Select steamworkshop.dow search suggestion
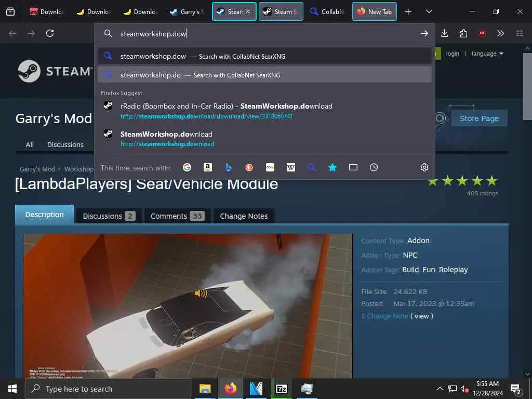Screen dimensions: 532x399 point(264,56)
